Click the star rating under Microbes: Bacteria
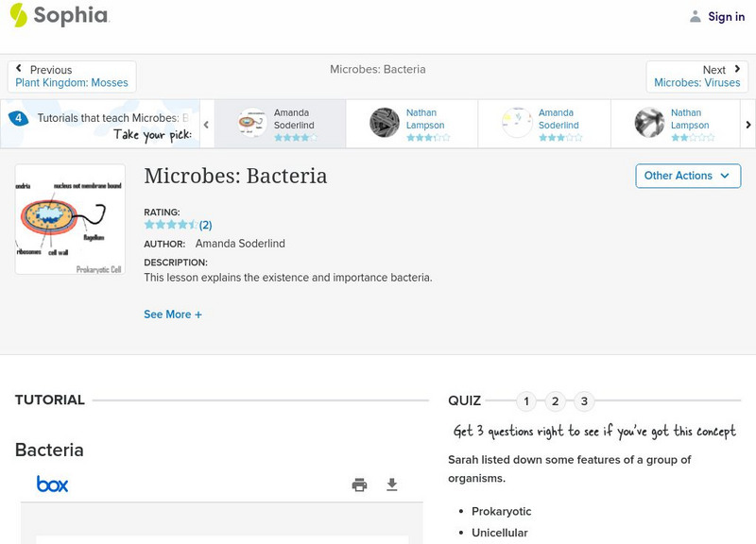This screenshot has width=756, height=544. (170, 225)
